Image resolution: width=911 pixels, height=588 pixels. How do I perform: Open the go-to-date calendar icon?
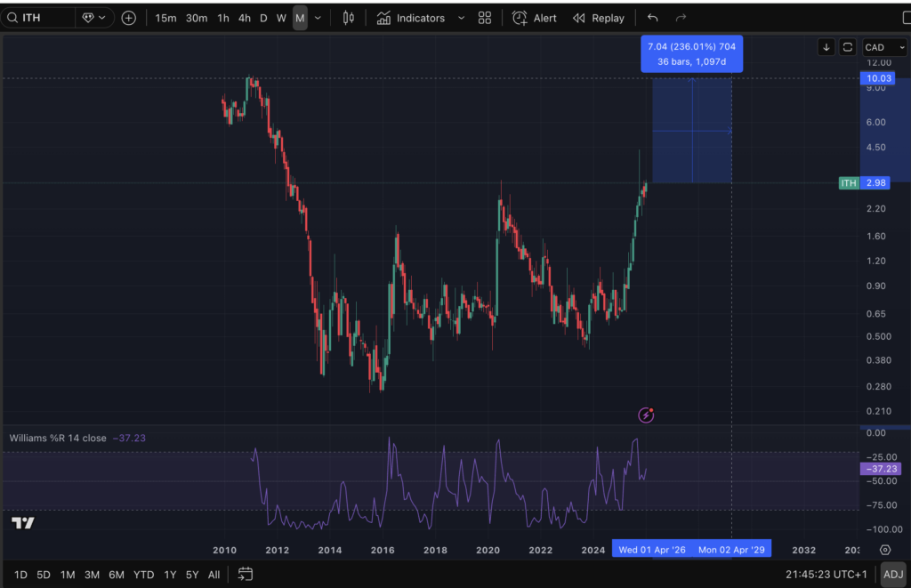click(x=246, y=574)
